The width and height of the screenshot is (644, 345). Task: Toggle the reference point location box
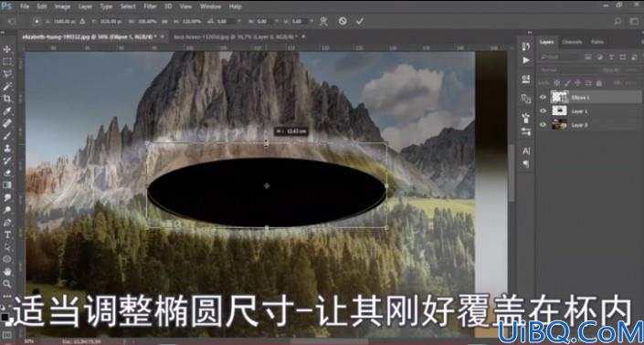[x=37, y=21]
